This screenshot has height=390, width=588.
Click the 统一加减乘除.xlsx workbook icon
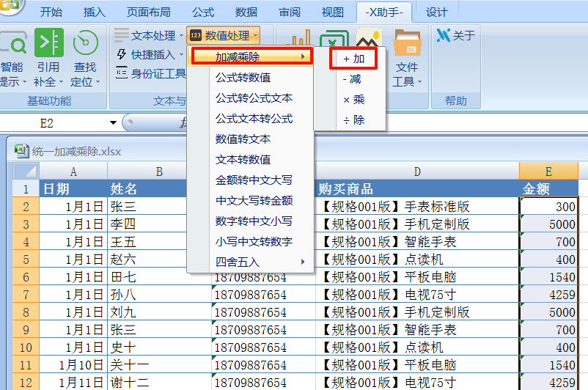coord(22,151)
